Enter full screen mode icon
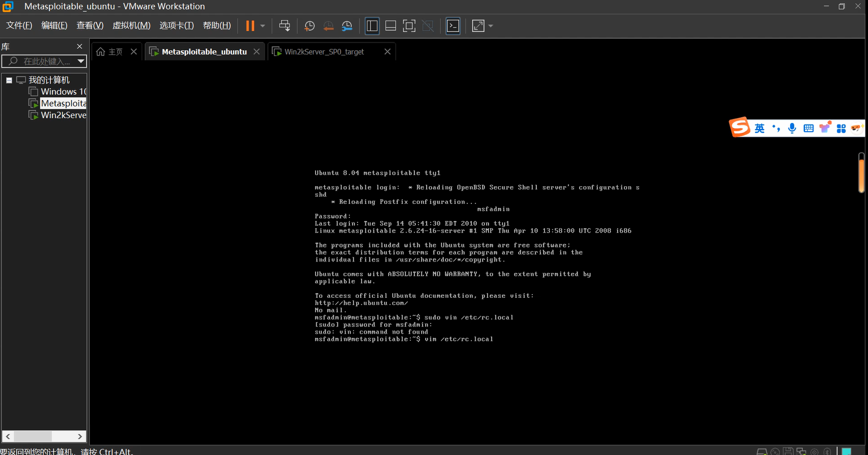 [409, 26]
